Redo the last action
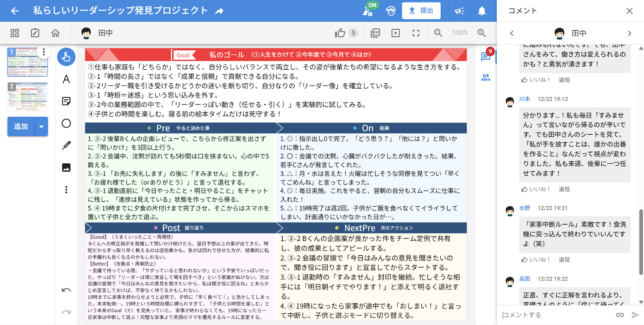The width and height of the screenshot is (644, 325). (x=66, y=312)
